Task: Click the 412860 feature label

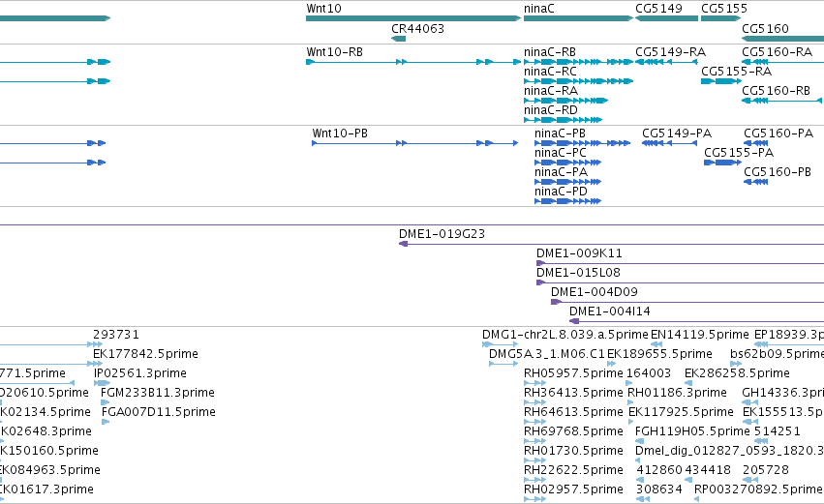Action: (659, 470)
